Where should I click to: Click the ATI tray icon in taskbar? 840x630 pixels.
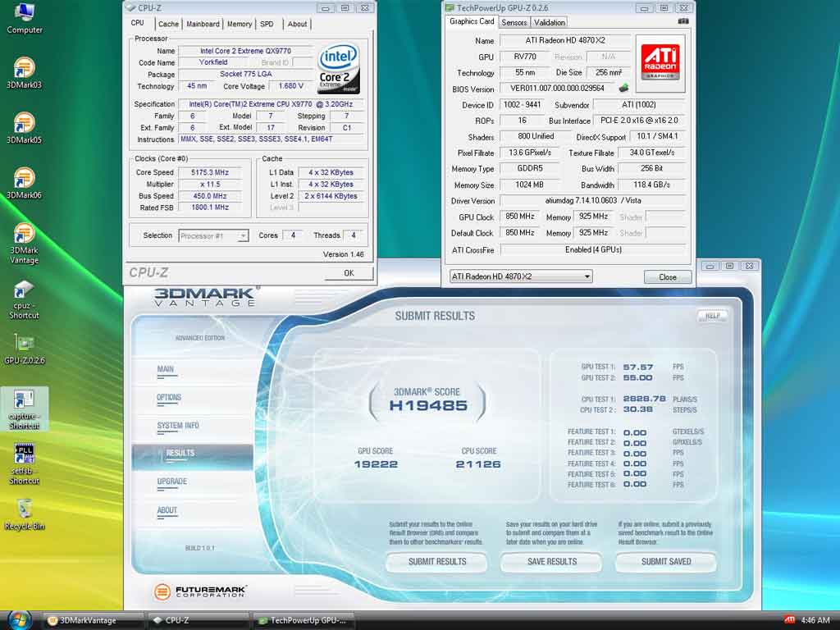(x=789, y=620)
